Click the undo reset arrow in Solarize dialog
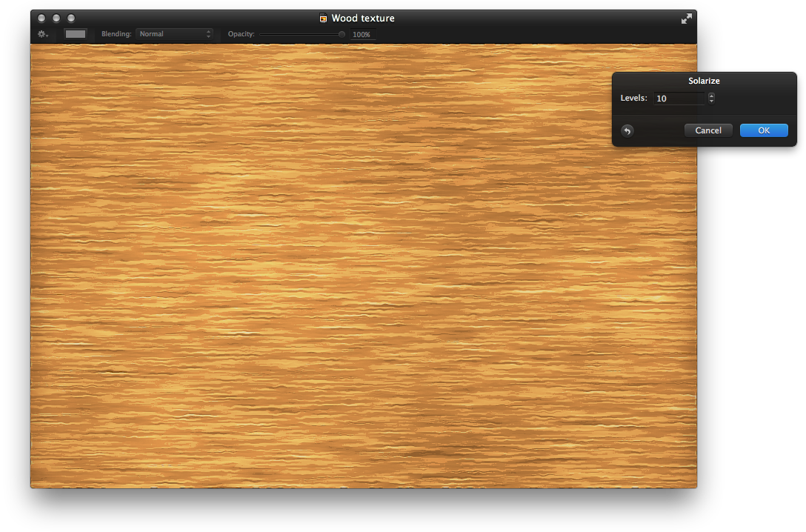This screenshot has width=806, height=532. coord(627,130)
